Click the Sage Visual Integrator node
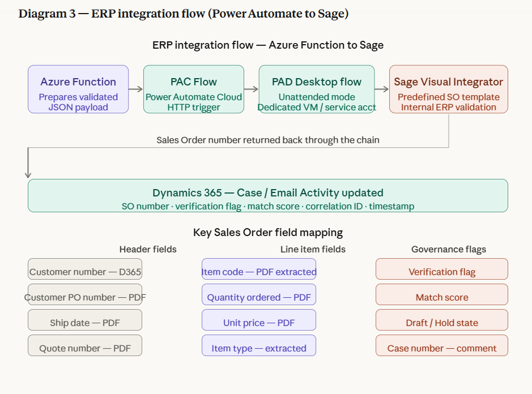 (449, 89)
